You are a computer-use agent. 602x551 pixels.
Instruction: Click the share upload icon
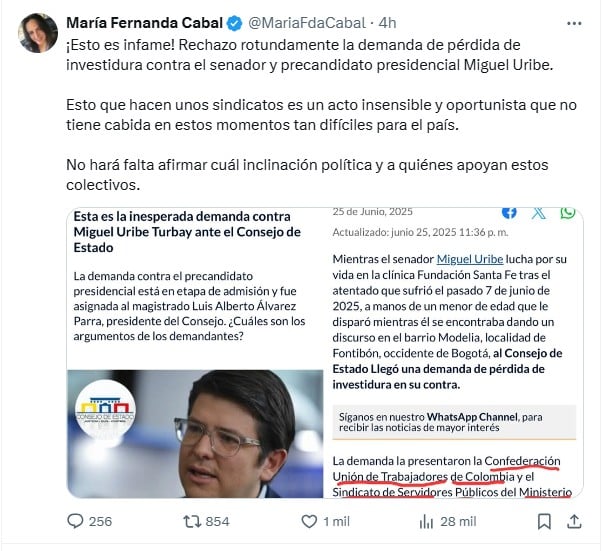pyautogui.click(x=574, y=521)
